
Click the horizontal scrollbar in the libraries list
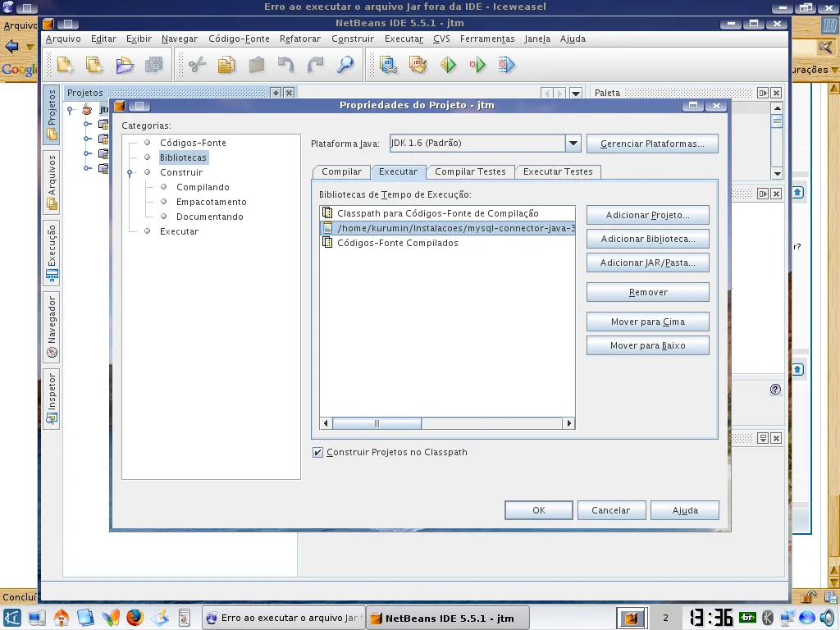pos(377,423)
